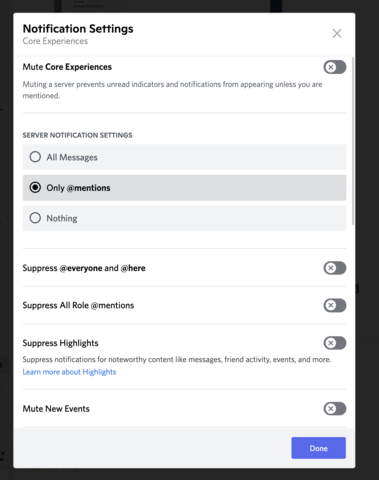This screenshot has height=480, width=379.
Task: Close the Notification Settings dialog with the X
Action: click(x=337, y=33)
